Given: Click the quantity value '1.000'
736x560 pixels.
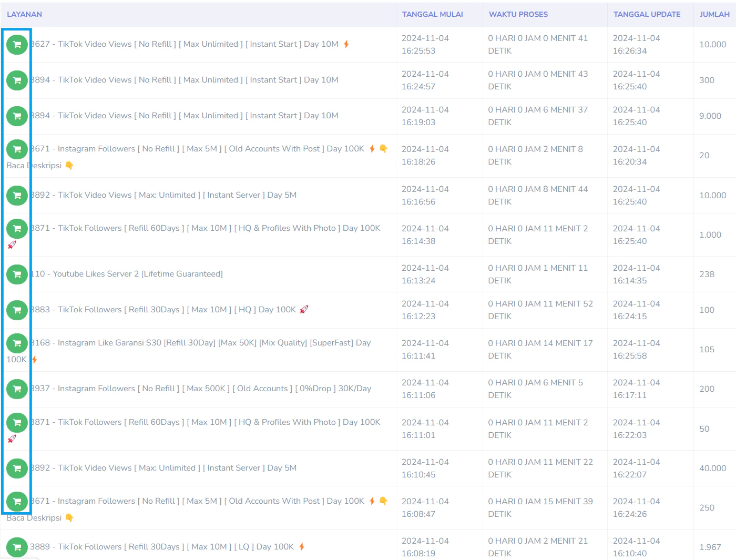Looking at the screenshot, I should point(710,235).
